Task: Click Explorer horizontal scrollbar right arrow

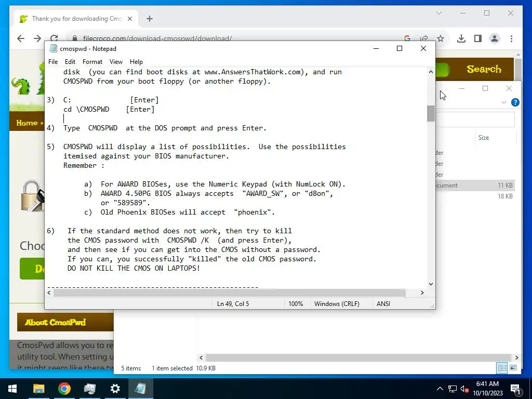Action: point(516,357)
